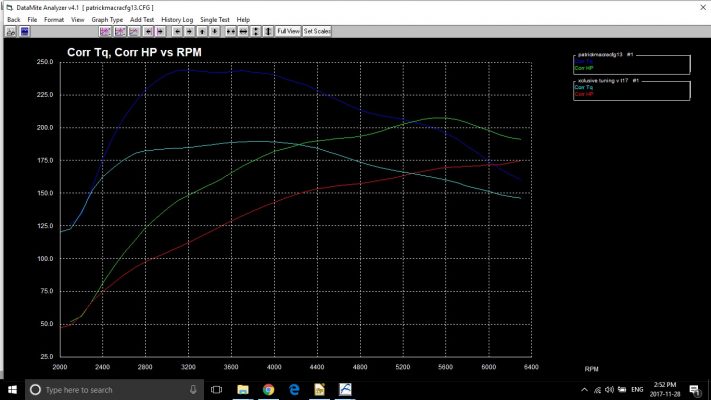Click the first pink graph-line toolbar icon
Image resolution: width=711 pixels, height=400 pixels.
tap(105, 31)
